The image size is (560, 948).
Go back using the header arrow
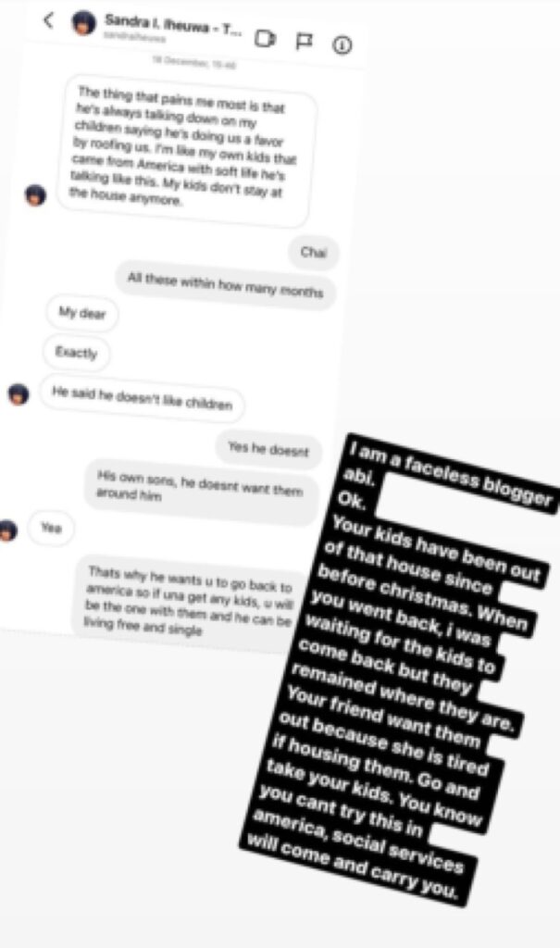tap(49, 20)
